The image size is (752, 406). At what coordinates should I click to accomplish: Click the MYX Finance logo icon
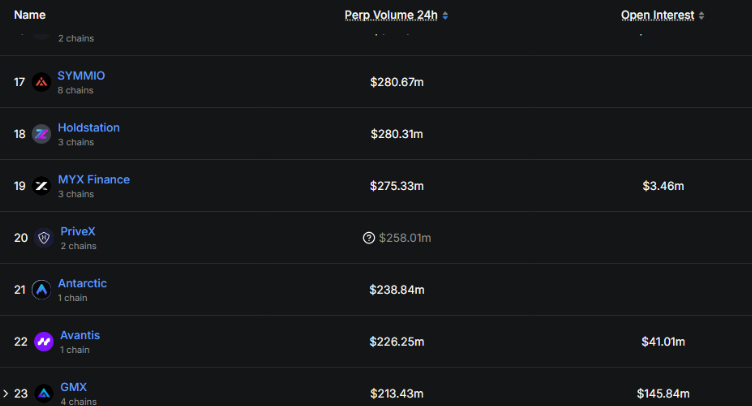pyautogui.click(x=41, y=186)
